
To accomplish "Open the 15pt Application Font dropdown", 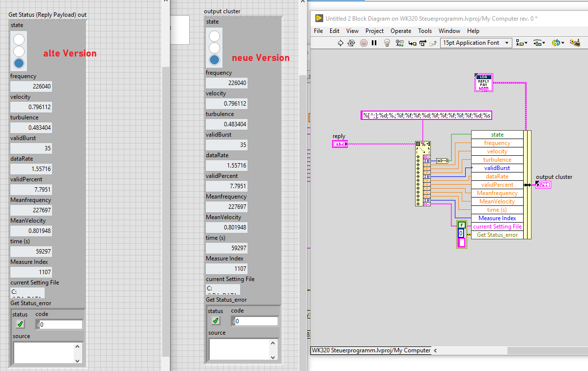I will point(476,43).
